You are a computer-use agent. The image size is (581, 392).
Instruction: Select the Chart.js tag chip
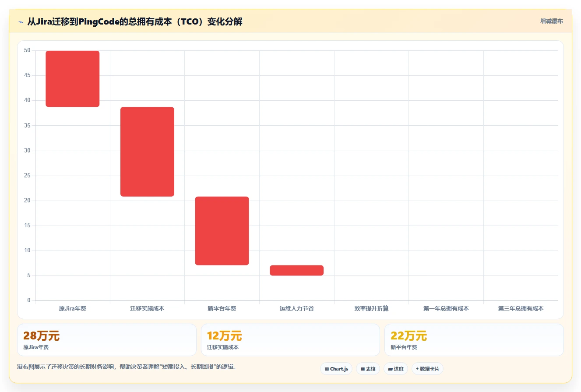pos(337,369)
